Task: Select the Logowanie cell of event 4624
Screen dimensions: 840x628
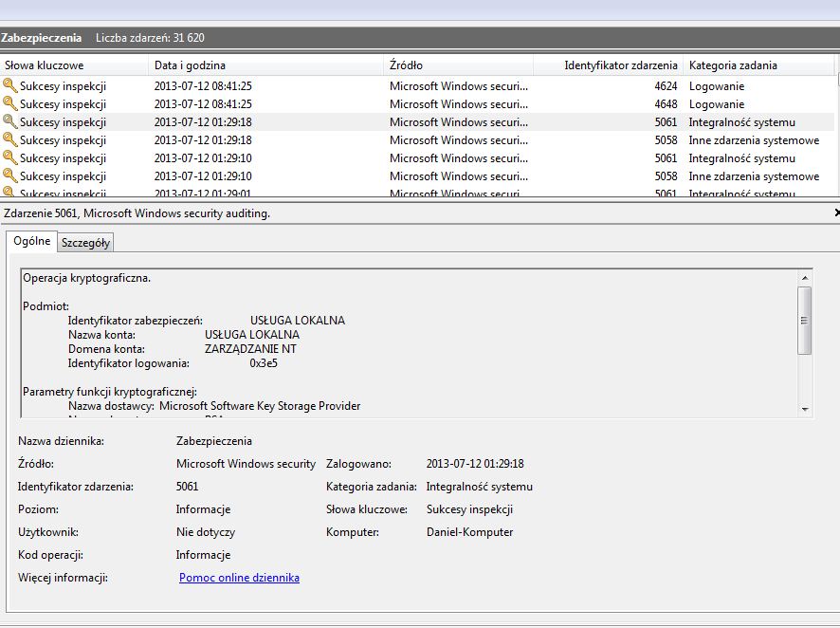Action: 716,86
